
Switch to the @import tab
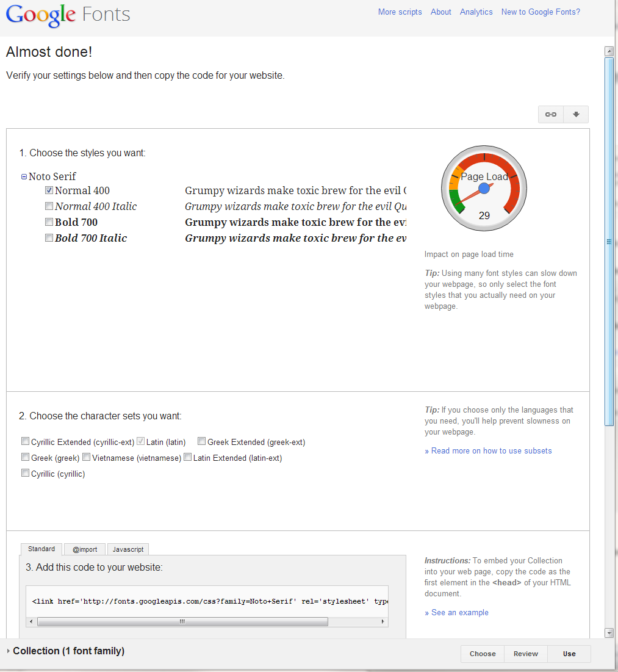(x=84, y=549)
